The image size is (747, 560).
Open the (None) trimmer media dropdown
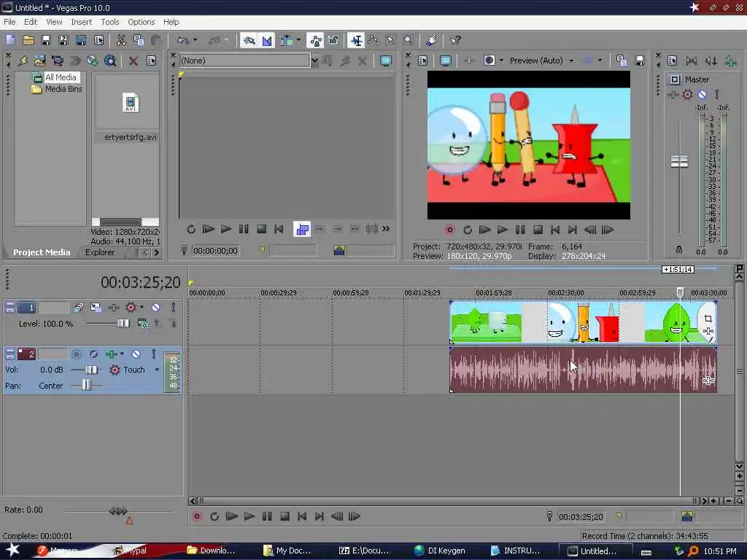pyautogui.click(x=314, y=61)
